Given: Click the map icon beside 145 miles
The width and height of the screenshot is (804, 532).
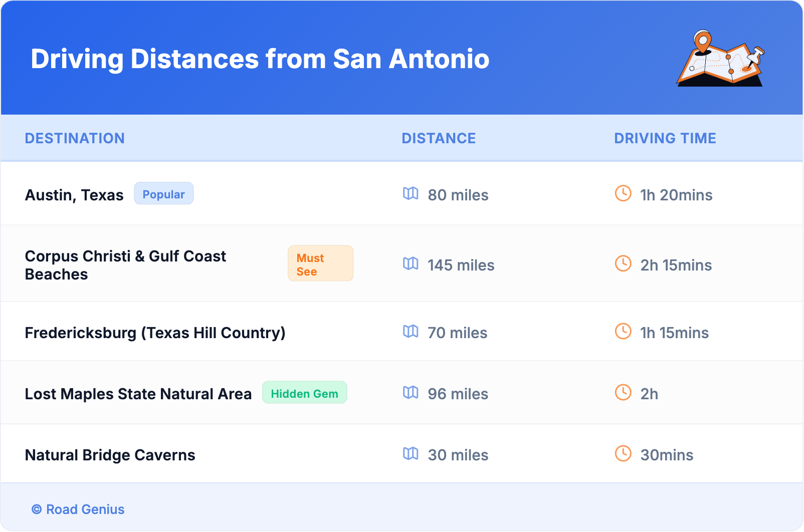Looking at the screenshot, I should [x=411, y=263].
